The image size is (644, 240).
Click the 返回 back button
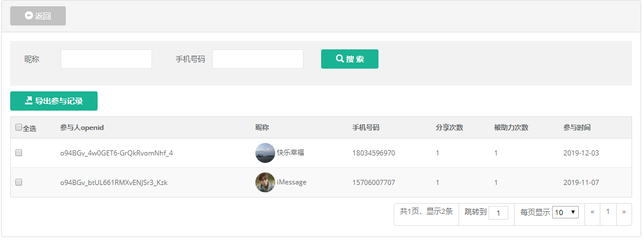point(38,16)
